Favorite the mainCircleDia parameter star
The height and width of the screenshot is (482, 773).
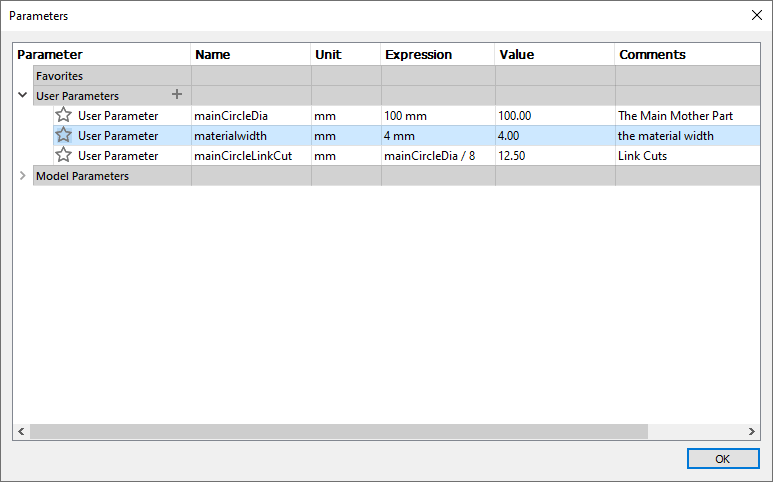tap(63, 115)
